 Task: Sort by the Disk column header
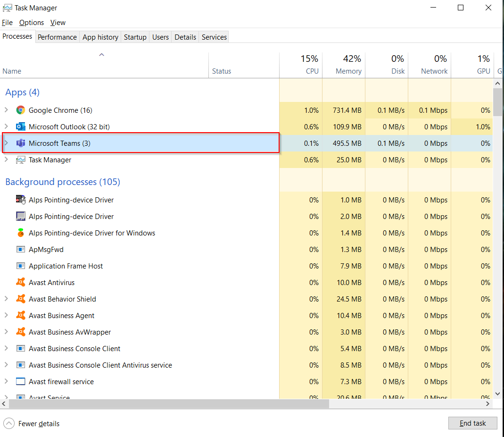click(x=387, y=65)
